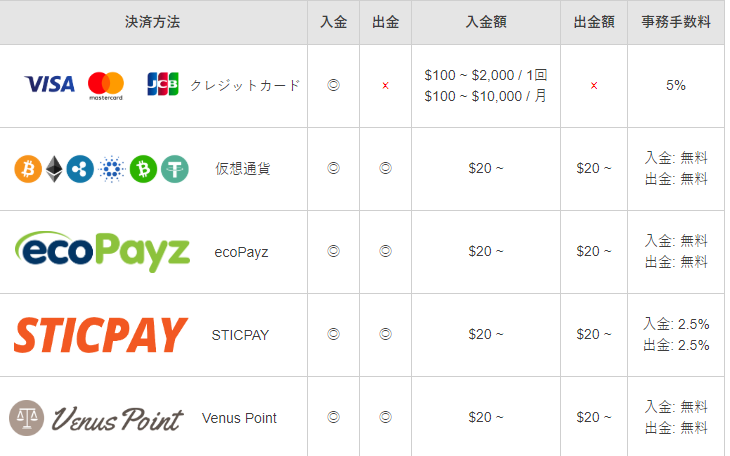
Task: Click the orange Bitcoin icon
Action: coord(28,169)
